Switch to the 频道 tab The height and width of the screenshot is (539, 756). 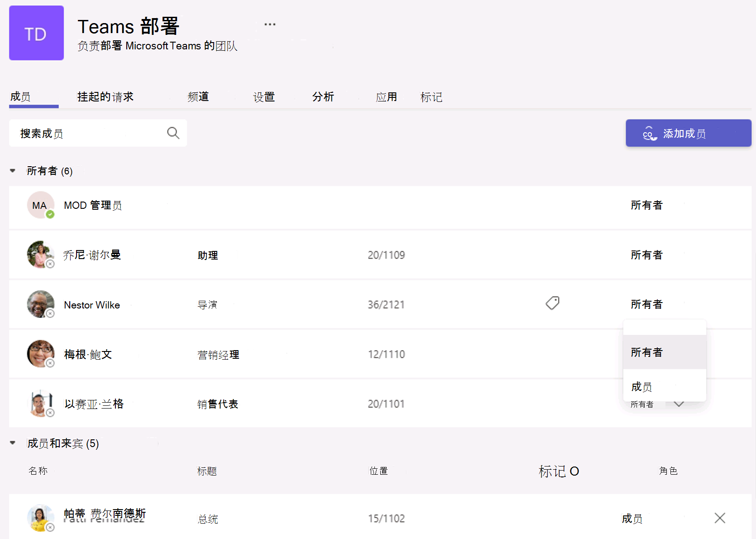coord(198,96)
